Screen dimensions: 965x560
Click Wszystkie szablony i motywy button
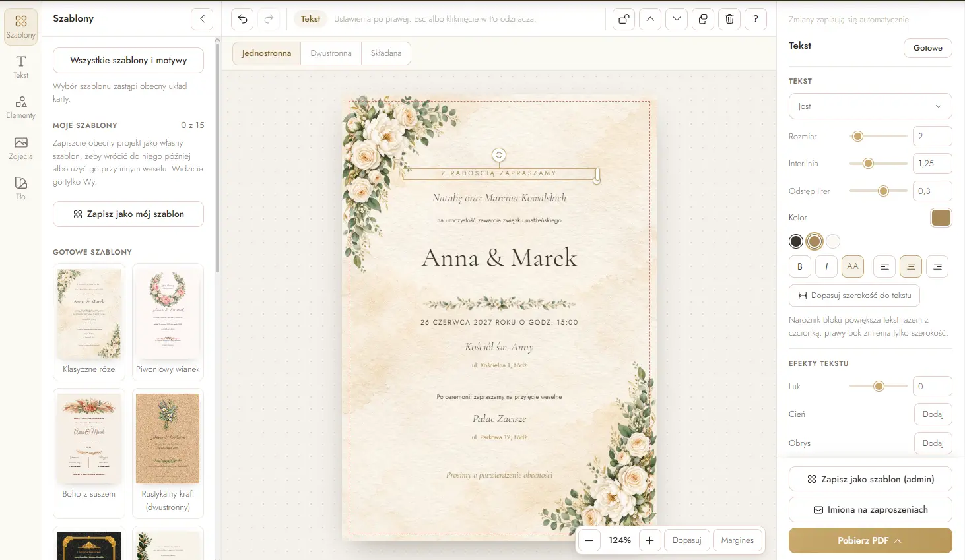tap(128, 60)
